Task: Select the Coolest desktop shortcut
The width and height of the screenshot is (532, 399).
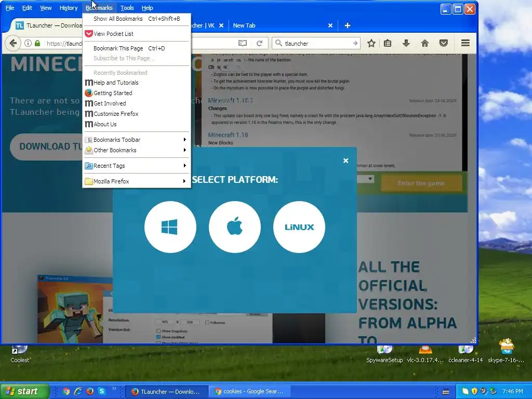Action: 20,354
